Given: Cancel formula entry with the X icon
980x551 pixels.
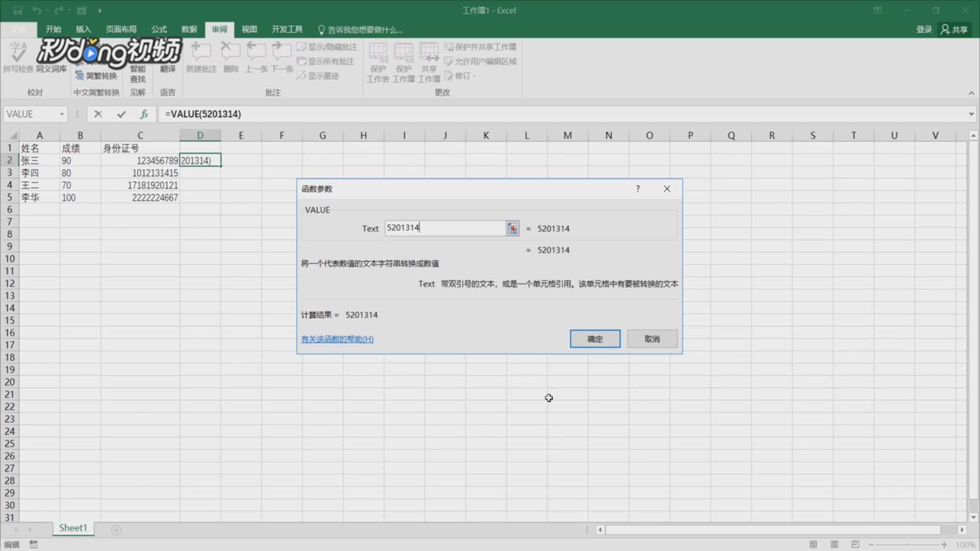Looking at the screenshot, I should 98,114.
